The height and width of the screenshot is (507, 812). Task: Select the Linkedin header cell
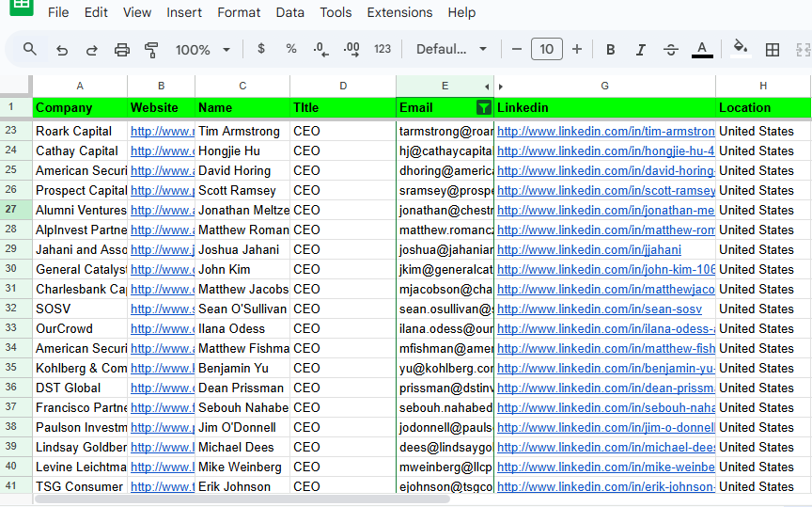(604, 107)
